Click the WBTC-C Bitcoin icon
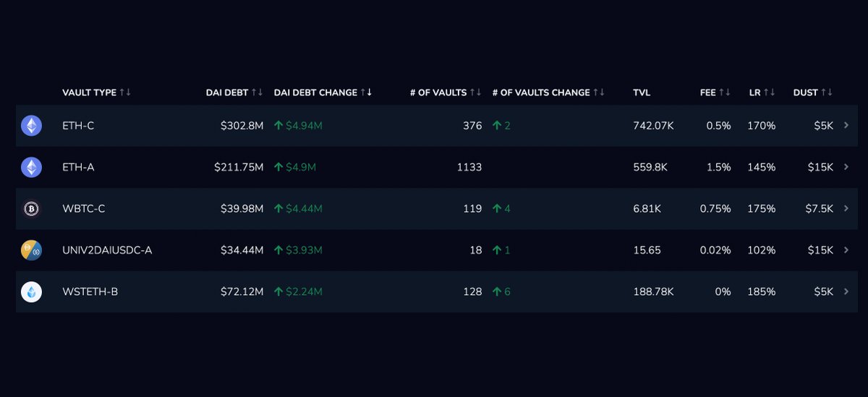The height and width of the screenshot is (397, 868). [31, 209]
